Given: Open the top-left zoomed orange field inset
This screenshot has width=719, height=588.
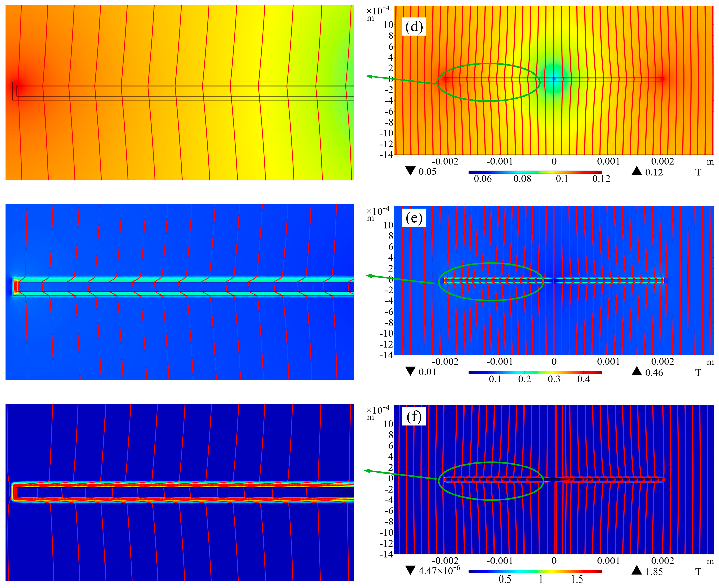Looking at the screenshot, I should point(179,92).
